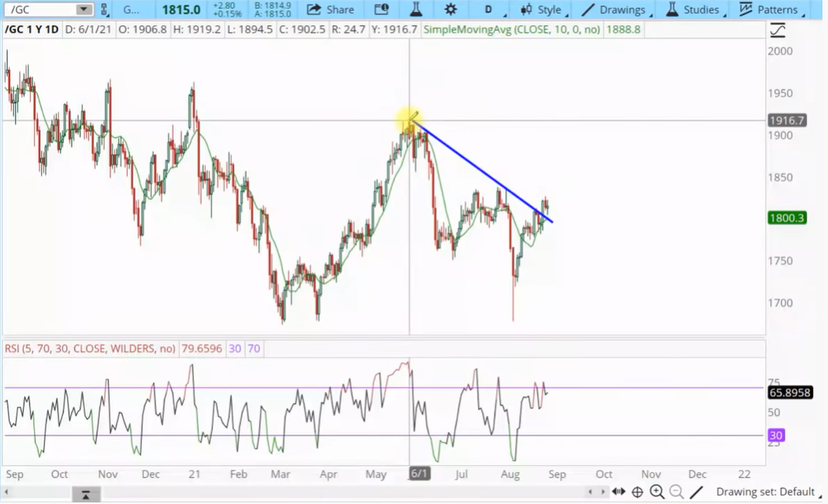Zoom out with the magnifier minus icon
Screen dimensions: 828x504
[677, 491]
